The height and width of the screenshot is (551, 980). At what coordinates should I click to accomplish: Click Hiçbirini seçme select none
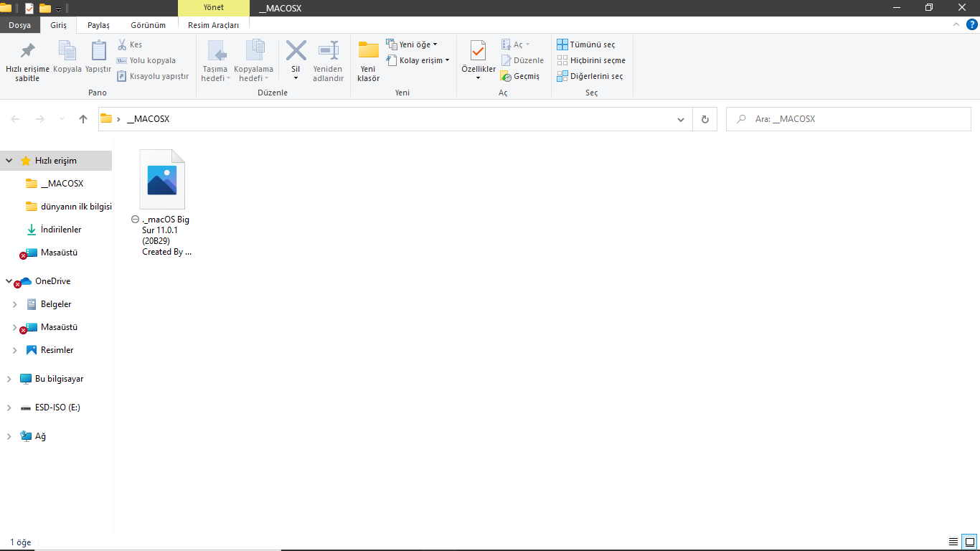tap(591, 60)
